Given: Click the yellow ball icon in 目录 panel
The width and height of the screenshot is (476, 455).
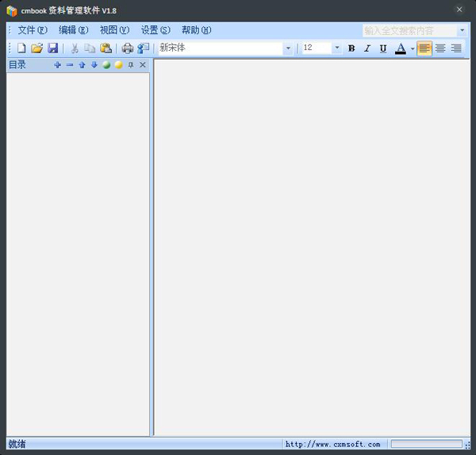Looking at the screenshot, I should 119,65.
